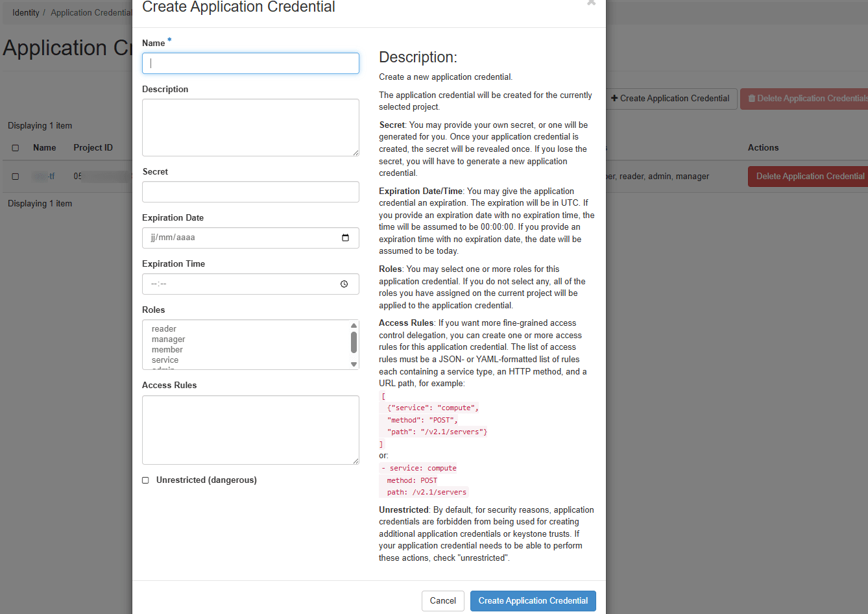Sort table by Name column header
The width and height of the screenshot is (868, 614).
point(45,148)
